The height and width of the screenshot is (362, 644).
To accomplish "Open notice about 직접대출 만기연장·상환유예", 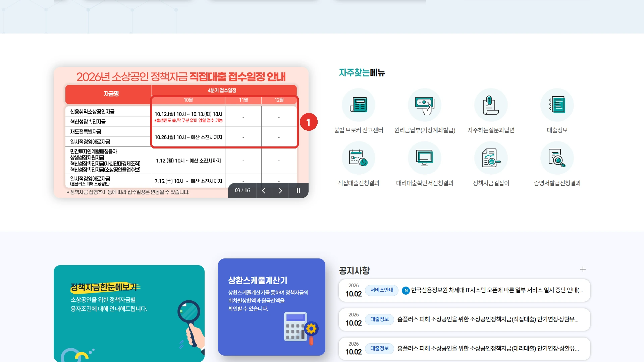I will pyautogui.click(x=465, y=319).
